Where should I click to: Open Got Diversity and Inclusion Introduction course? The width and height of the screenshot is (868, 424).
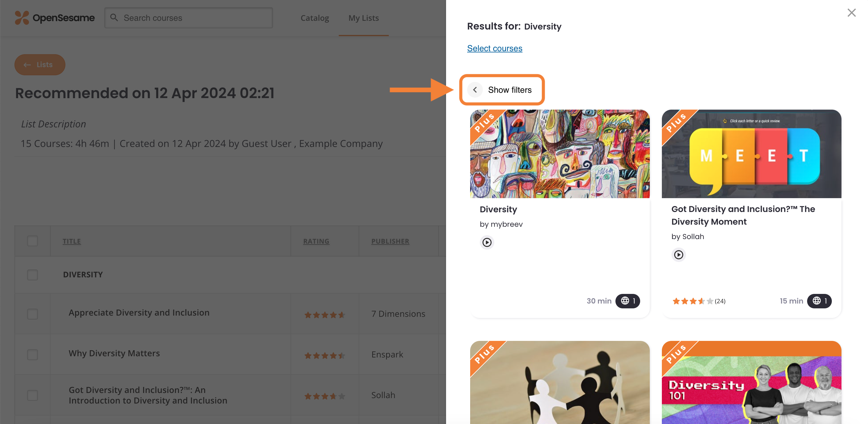point(148,395)
